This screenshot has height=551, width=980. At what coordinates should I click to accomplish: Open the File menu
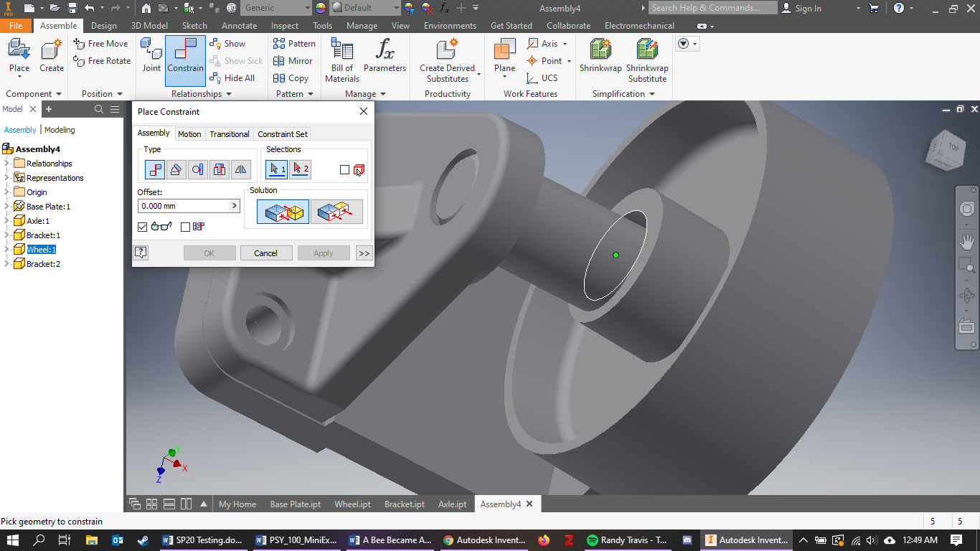[x=16, y=26]
